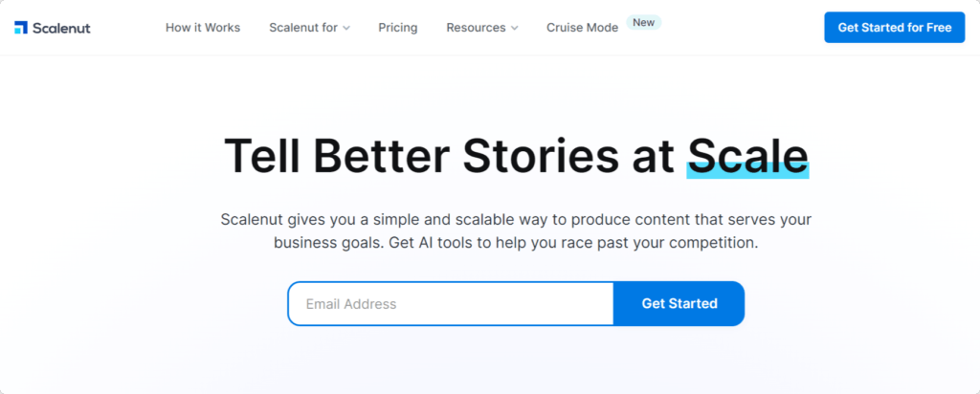Image resolution: width=980 pixels, height=394 pixels.
Task: Go to the Pricing page
Action: [397, 28]
